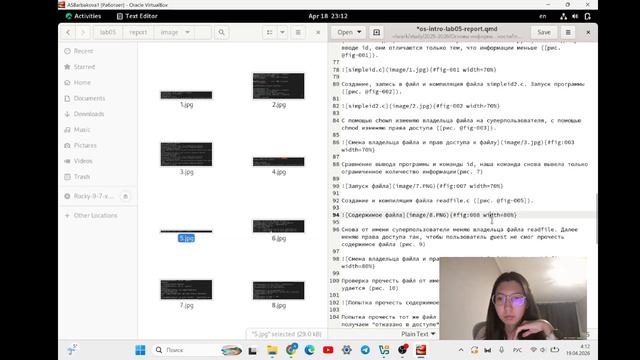Open the clock and calendar showing Apr 18 23:12
The width and height of the screenshot is (640, 360).
click(x=328, y=16)
